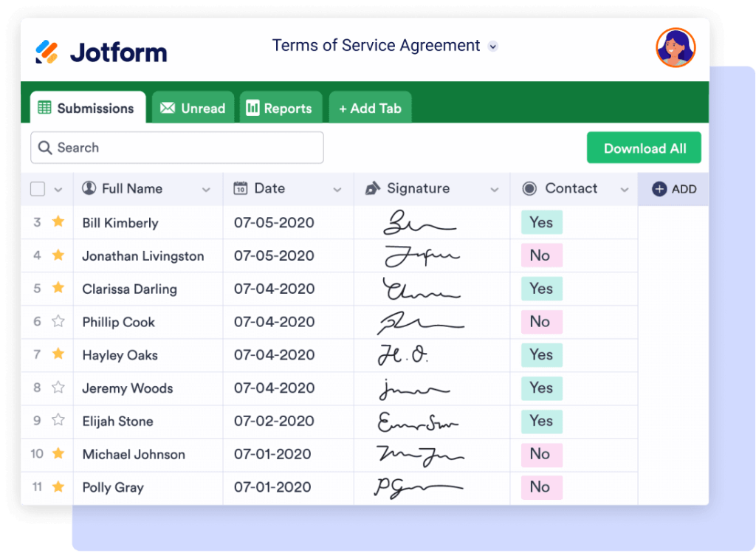Click the + Add Tab button
756x553 pixels.
(370, 109)
